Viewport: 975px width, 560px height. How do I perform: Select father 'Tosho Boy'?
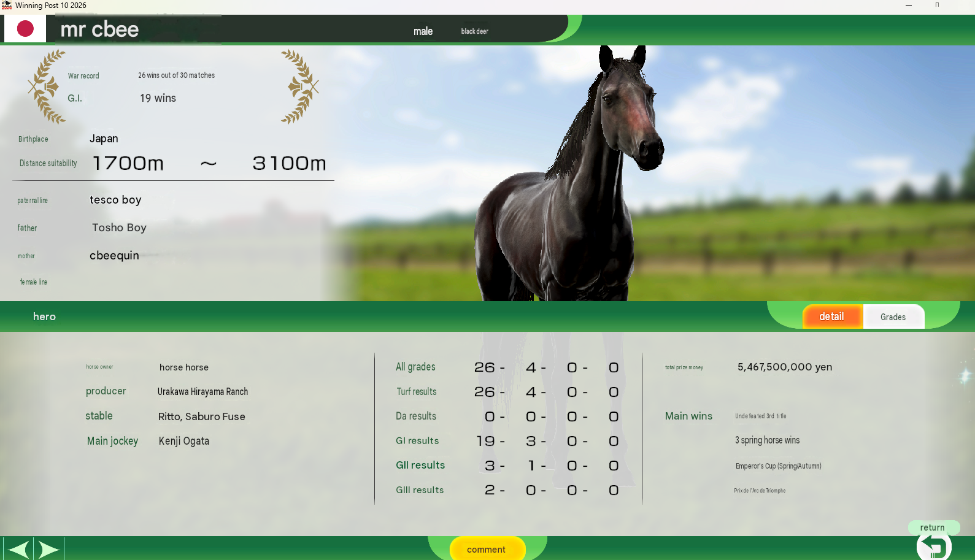119,228
